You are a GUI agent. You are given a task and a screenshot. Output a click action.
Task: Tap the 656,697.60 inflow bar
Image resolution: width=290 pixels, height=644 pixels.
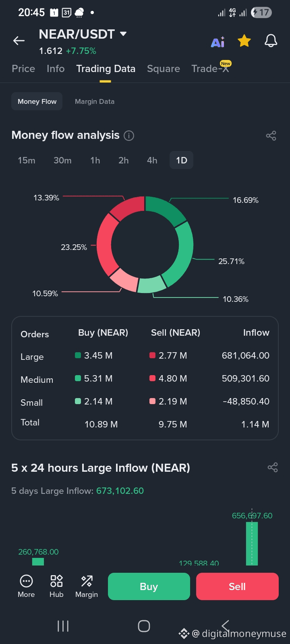(x=252, y=543)
